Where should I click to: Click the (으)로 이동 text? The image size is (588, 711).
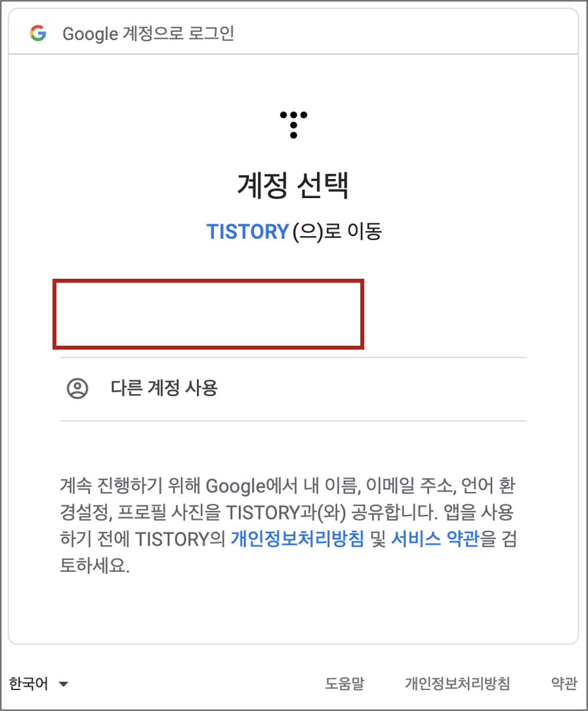click(x=337, y=232)
